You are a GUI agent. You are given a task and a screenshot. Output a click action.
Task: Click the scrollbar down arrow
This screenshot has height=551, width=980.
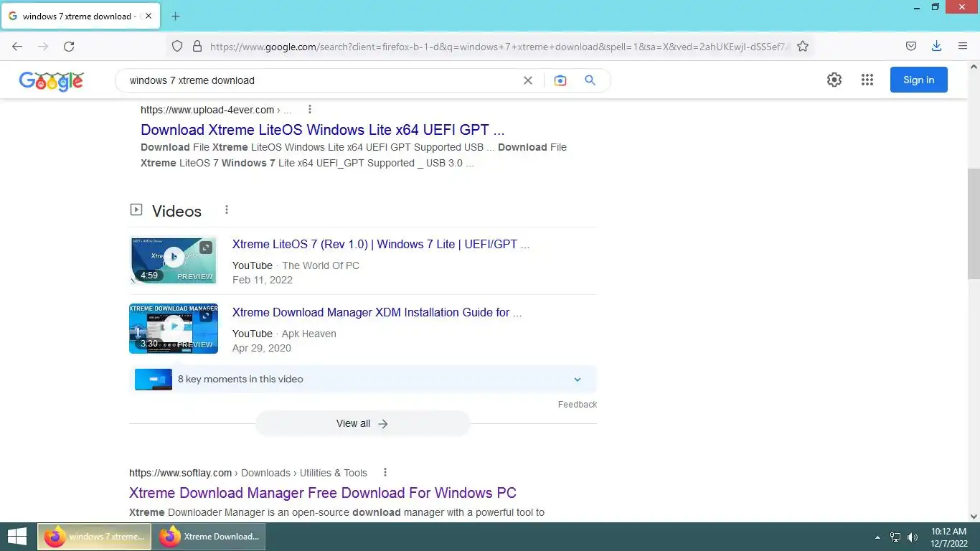coord(974,516)
